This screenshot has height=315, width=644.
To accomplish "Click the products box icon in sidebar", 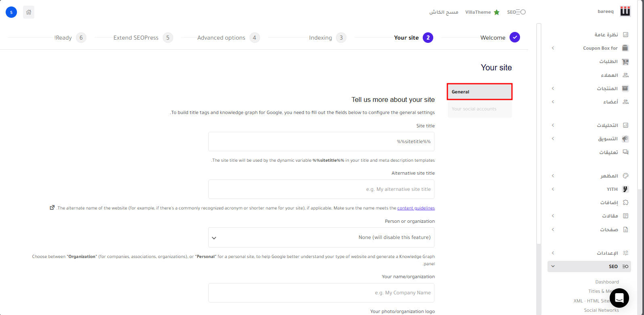I will pos(625,89).
